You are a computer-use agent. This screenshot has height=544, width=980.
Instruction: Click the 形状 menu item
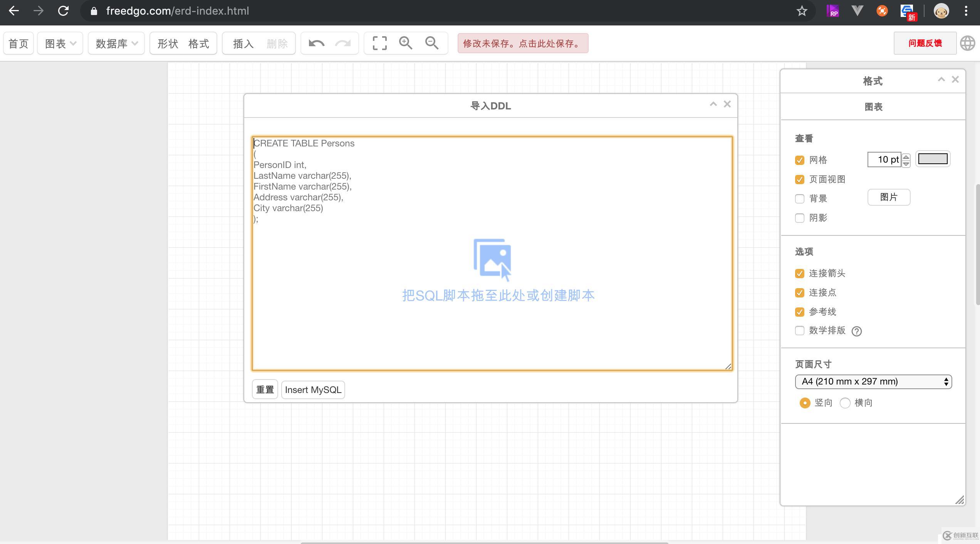click(168, 44)
